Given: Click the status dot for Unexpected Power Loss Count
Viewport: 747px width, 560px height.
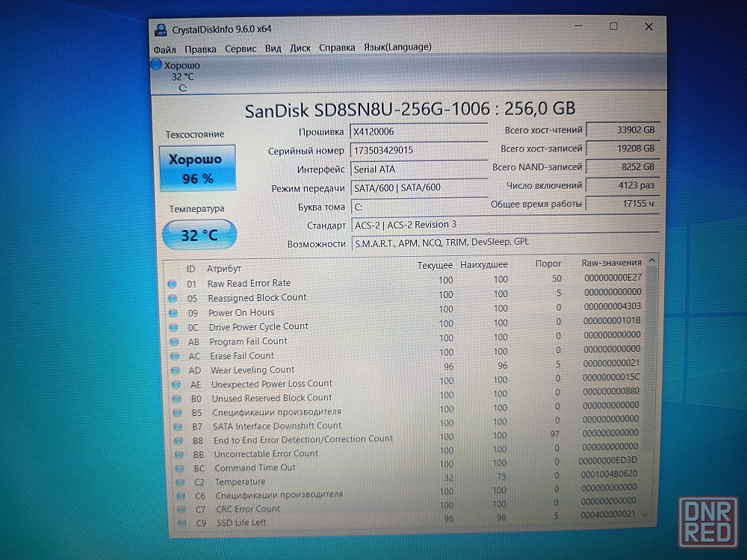Looking at the screenshot, I should (x=176, y=385).
